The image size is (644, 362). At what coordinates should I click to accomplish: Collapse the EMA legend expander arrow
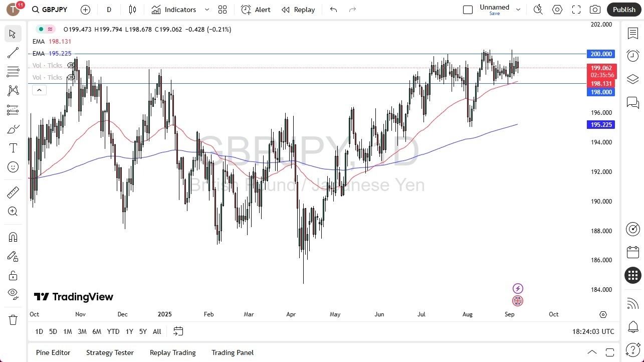[x=39, y=90]
